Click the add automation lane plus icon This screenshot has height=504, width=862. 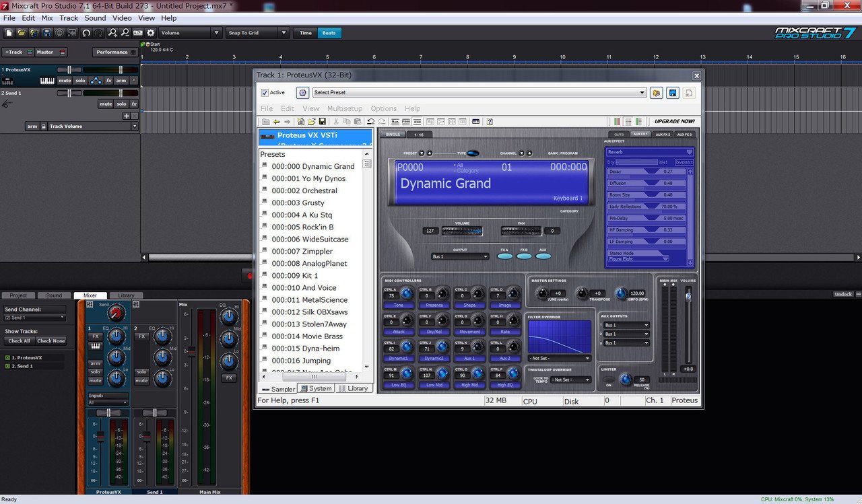[x=125, y=116]
